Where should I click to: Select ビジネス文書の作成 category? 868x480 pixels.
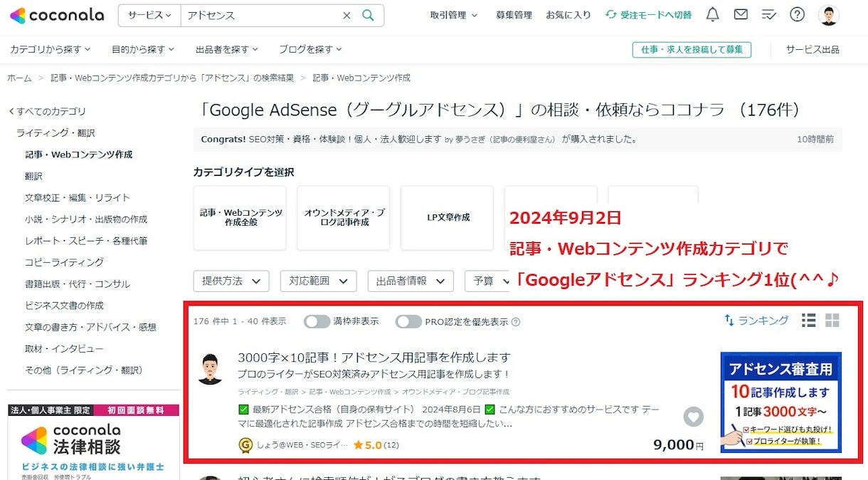pos(64,306)
